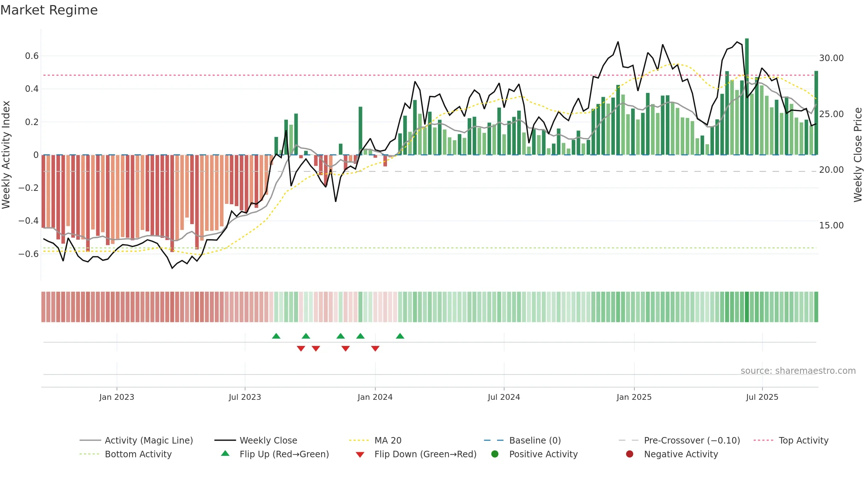Toggle the Positive Activity legend entry
Screen dimensions: 868x488
(x=534, y=454)
